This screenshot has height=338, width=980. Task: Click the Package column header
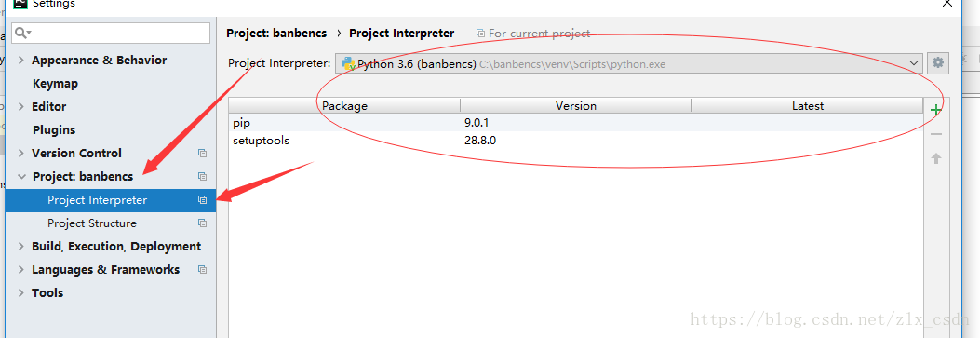coord(344,105)
